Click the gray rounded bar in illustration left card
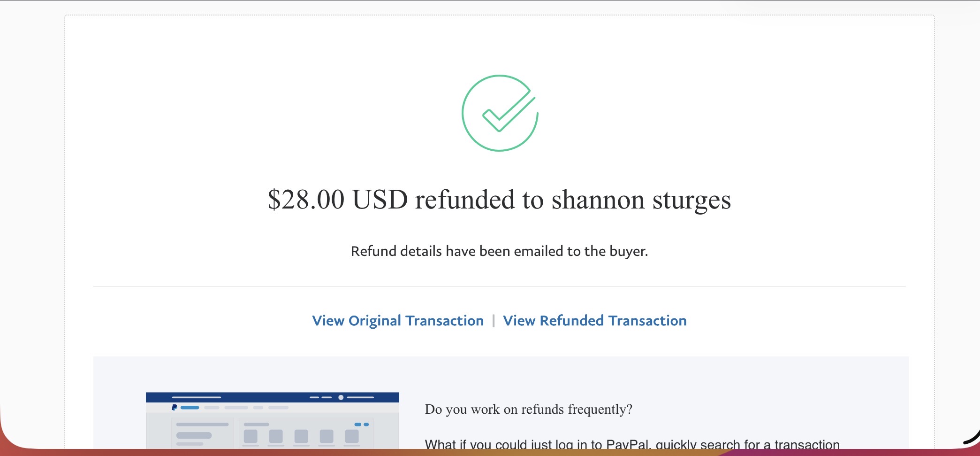 click(x=194, y=435)
